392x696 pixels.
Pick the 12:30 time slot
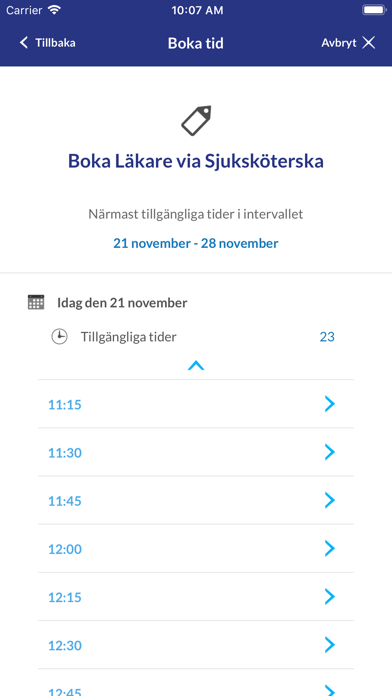pos(196,645)
